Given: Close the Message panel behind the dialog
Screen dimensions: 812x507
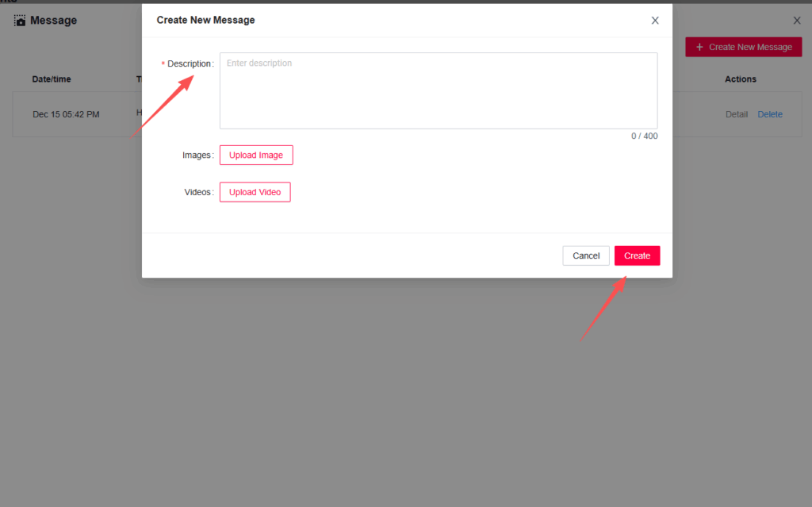Looking at the screenshot, I should [x=797, y=21].
